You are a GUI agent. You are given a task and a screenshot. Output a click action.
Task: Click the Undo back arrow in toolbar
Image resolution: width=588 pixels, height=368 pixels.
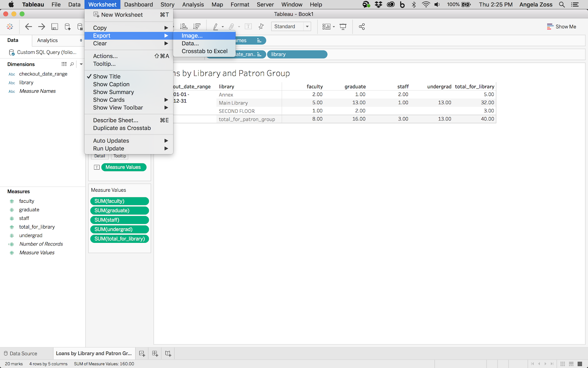coord(28,26)
